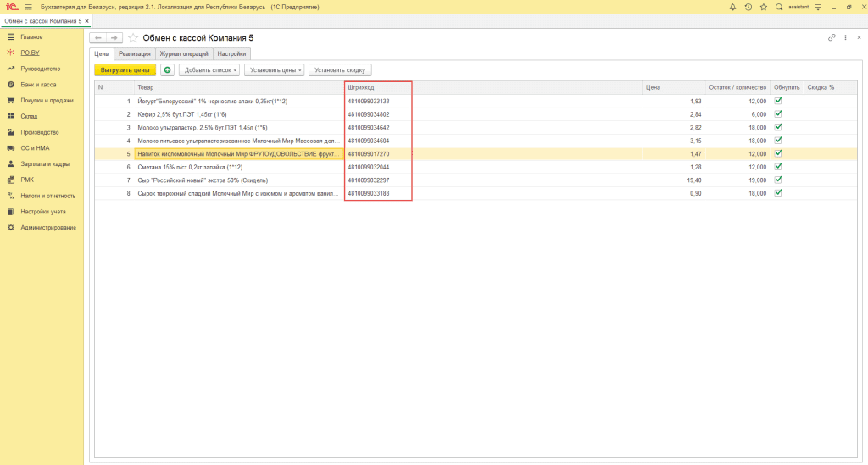Expand the Установить цены dropdown

coord(274,70)
